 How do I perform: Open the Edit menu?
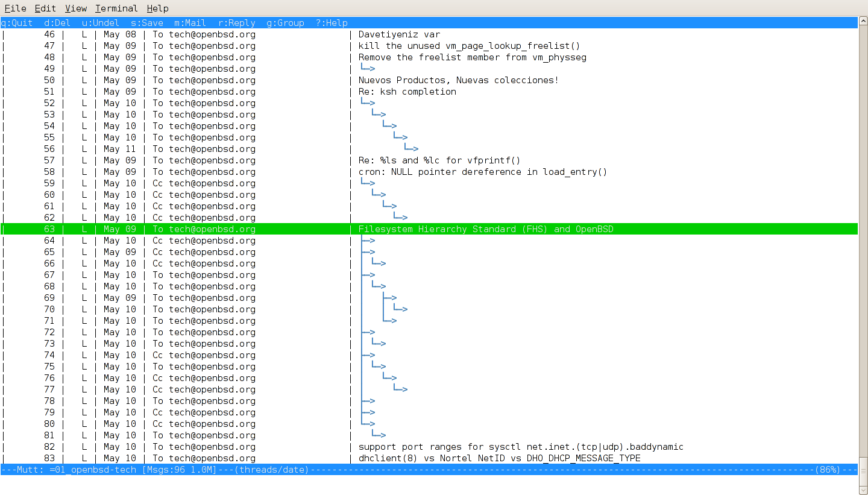(x=45, y=8)
